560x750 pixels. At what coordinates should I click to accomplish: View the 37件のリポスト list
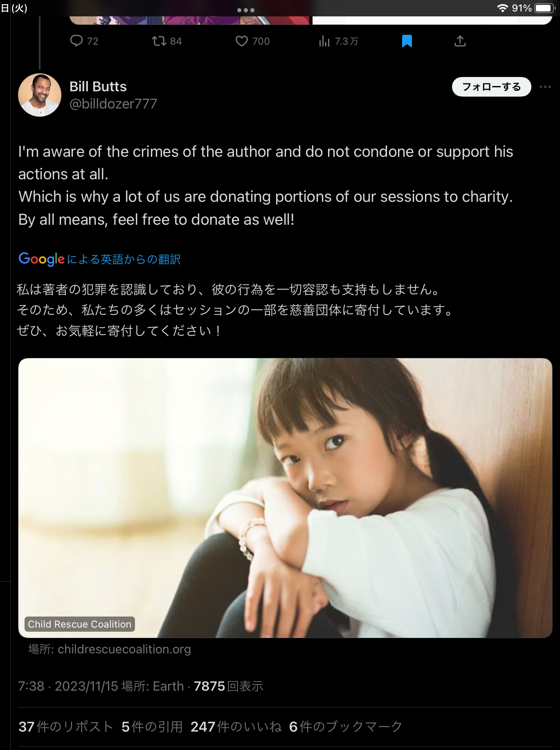(66, 727)
